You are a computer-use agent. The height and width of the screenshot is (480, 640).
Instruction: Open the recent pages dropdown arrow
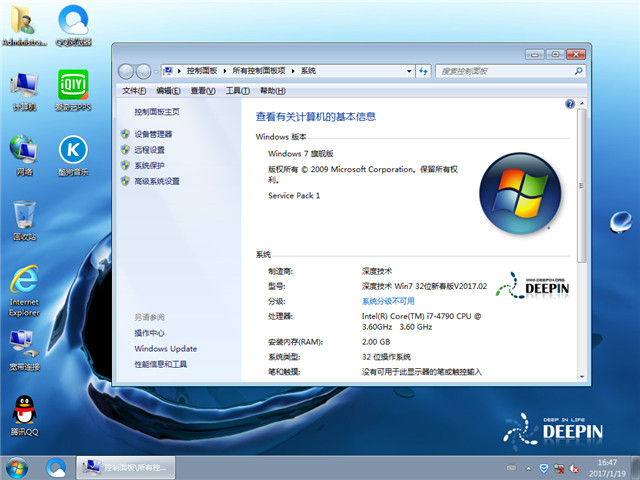click(x=156, y=72)
